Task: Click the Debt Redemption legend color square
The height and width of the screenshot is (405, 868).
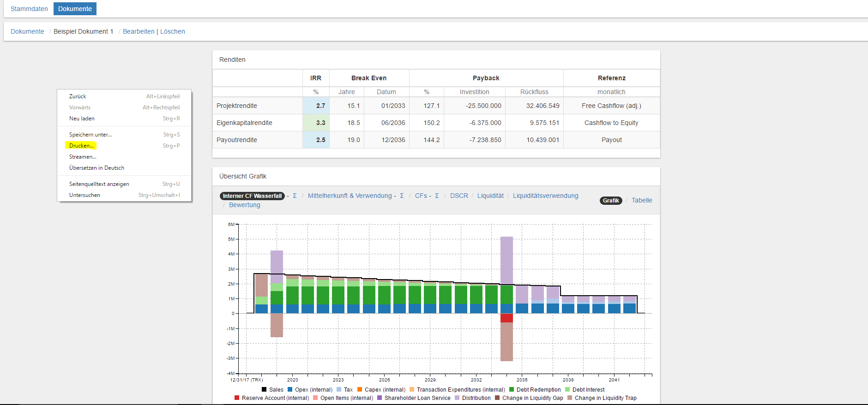Action: 512,389
